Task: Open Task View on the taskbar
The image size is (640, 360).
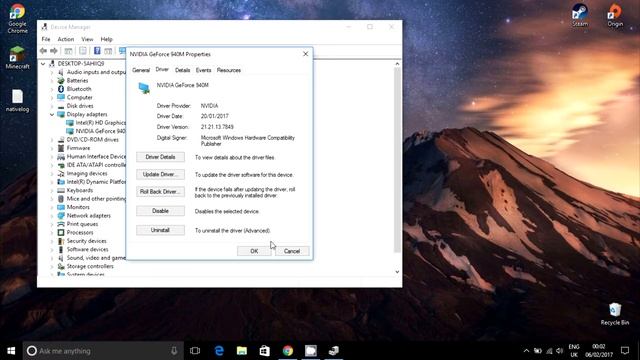Action: pyautogui.click(x=195, y=351)
